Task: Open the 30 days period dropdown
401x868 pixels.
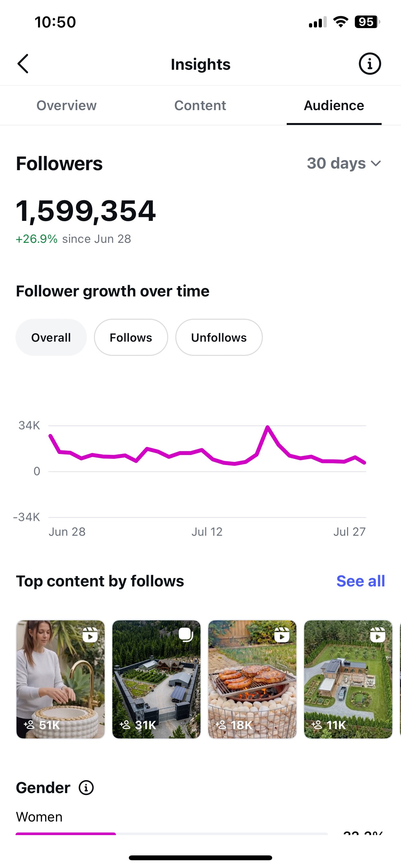Action: 344,163
